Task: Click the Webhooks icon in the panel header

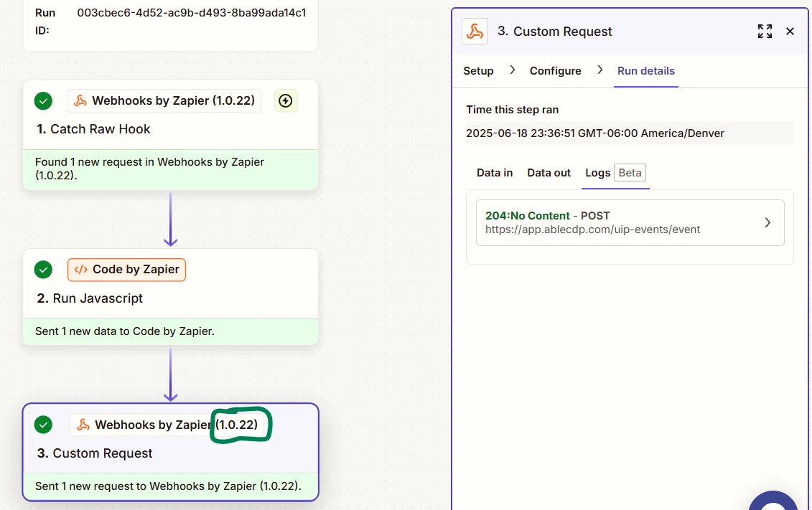Action: (x=475, y=31)
